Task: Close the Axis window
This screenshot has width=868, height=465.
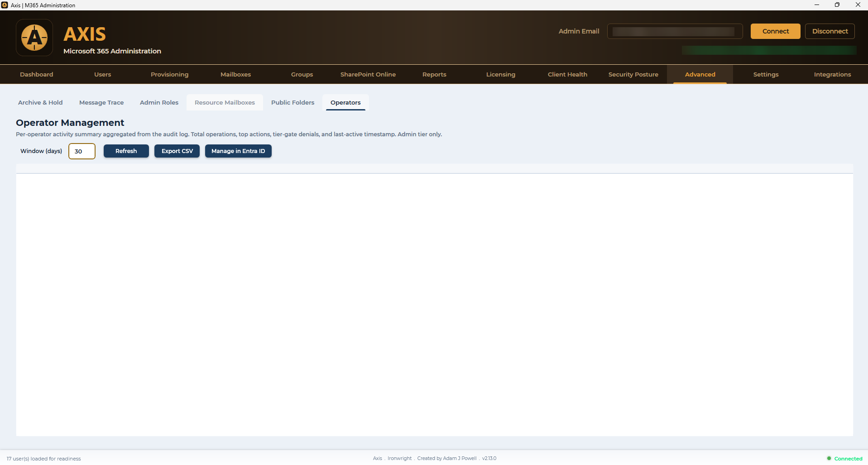Action: coord(858,5)
